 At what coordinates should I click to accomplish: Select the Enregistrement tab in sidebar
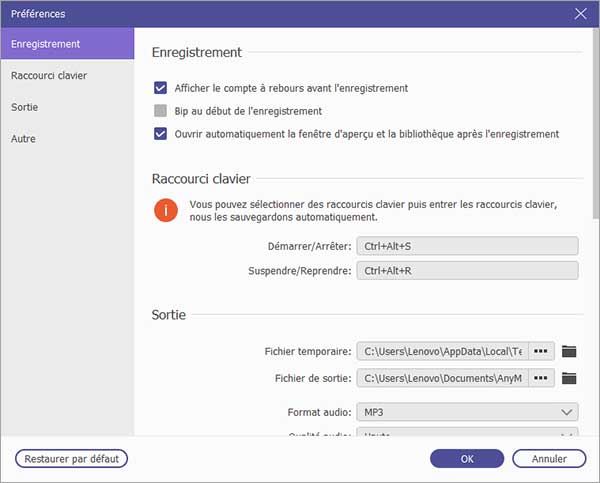(67, 44)
